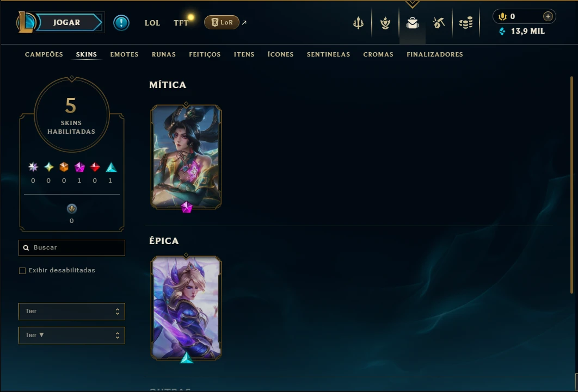Expand the top center chevron notch
The image size is (578, 392).
click(412, 4)
